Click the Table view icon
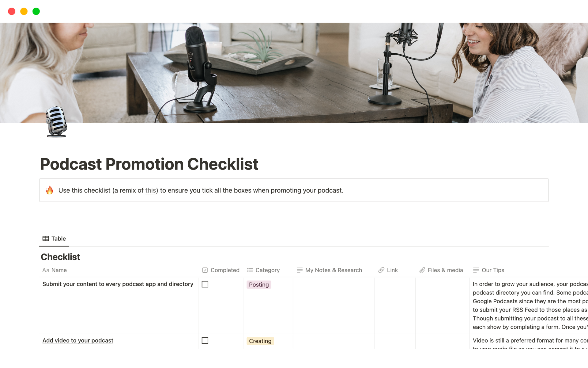The height and width of the screenshot is (368, 588). click(45, 238)
